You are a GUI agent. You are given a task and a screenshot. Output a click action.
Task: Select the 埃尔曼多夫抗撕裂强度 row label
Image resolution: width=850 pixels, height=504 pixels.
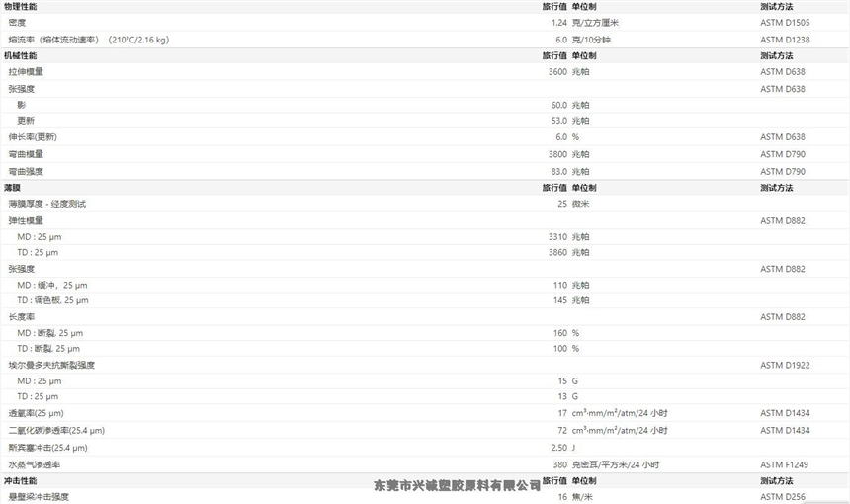pos(51,365)
